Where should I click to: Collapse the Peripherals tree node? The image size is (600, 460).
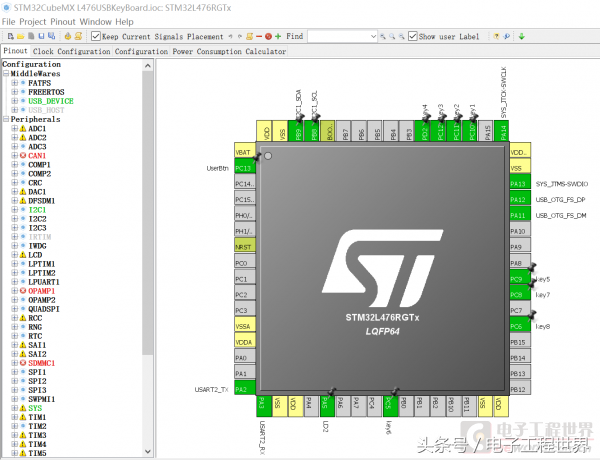coord(6,119)
